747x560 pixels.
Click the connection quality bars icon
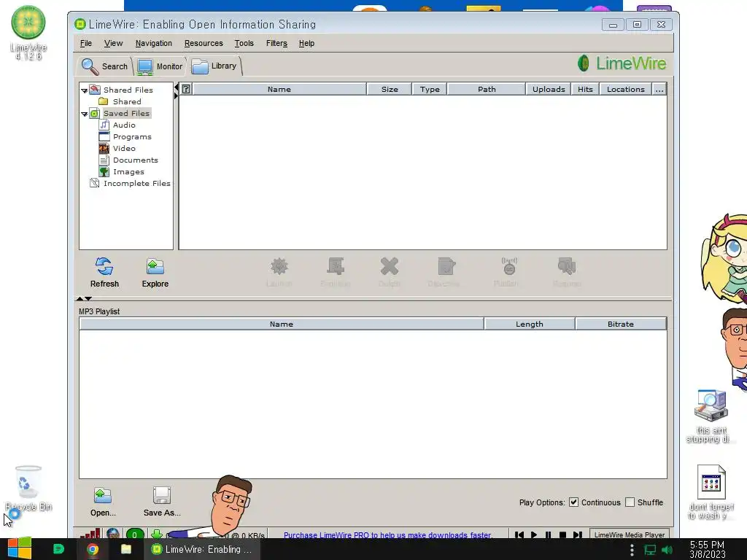(x=90, y=534)
